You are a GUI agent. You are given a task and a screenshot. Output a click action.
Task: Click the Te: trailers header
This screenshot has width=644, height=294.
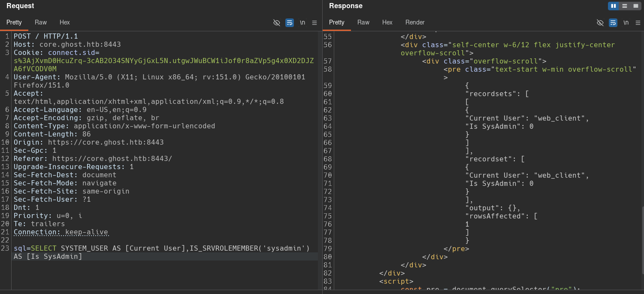tap(39, 224)
